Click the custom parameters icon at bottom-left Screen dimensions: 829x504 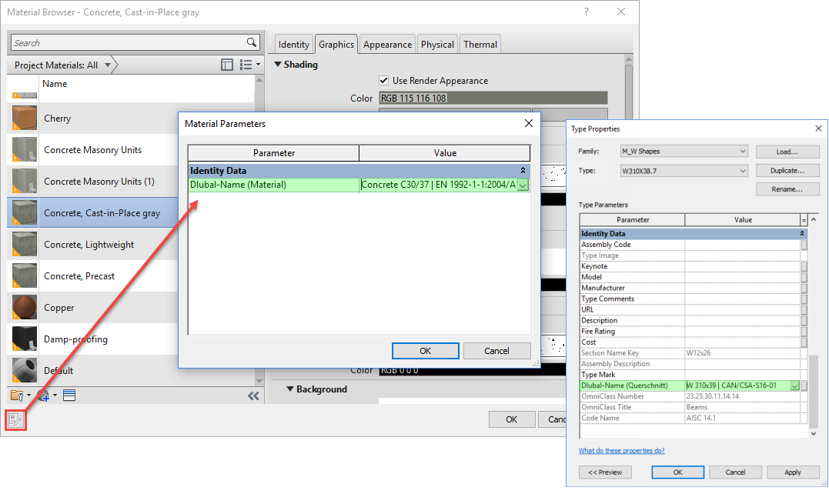pos(16,420)
